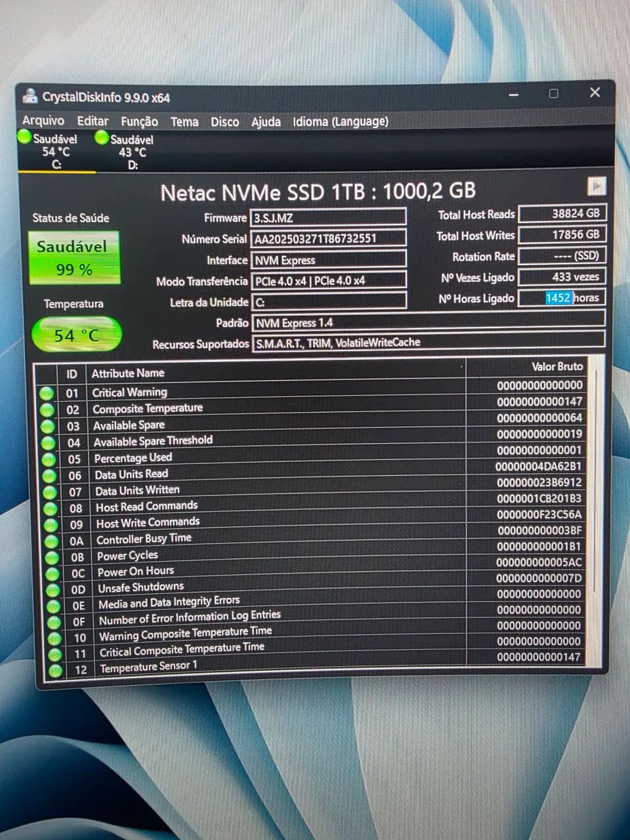Click the status dot for Unsafe Shutdowns row

tap(53, 590)
